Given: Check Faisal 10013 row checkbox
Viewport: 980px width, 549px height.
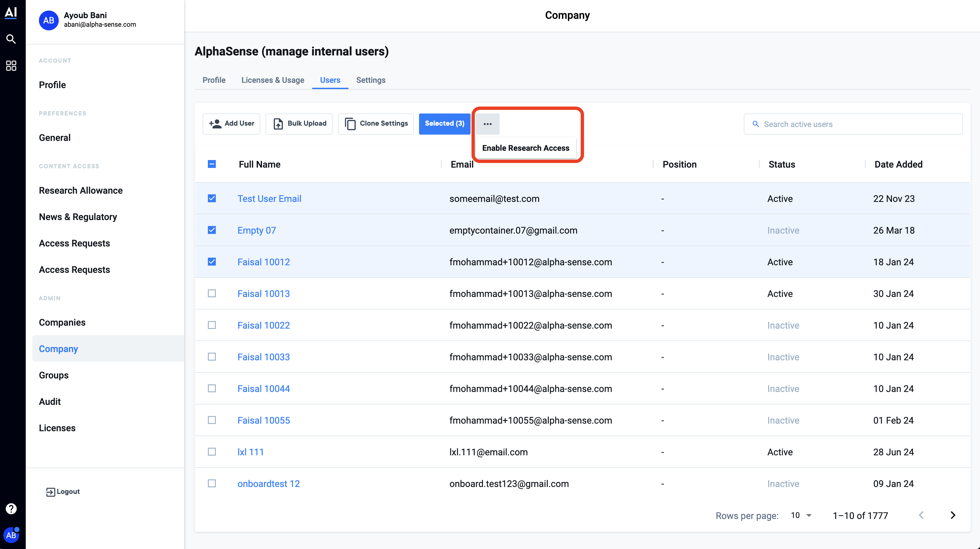Looking at the screenshot, I should coord(212,293).
